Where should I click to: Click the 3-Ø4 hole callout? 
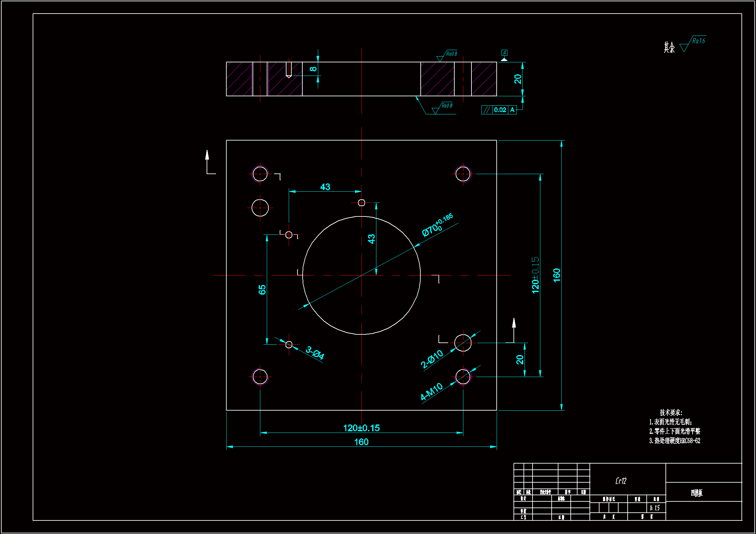click(315, 353)
